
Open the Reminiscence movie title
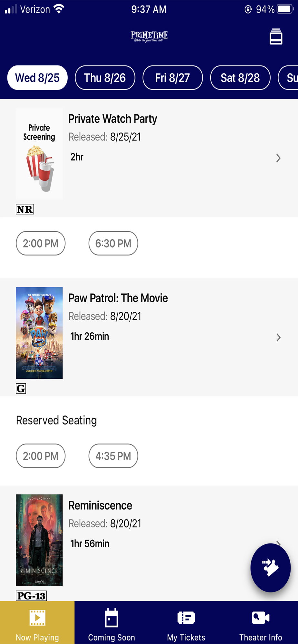[x=100, y=506]
